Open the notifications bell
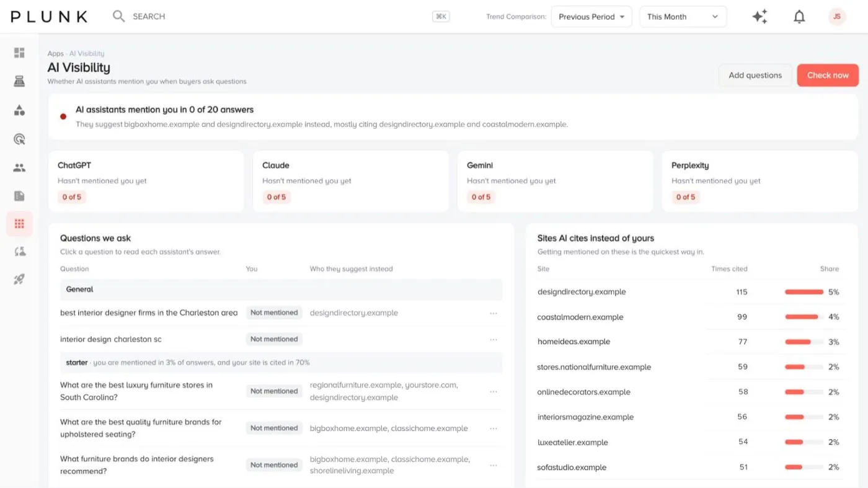Screen dimensions: 868x488 [x=799, y=17]
